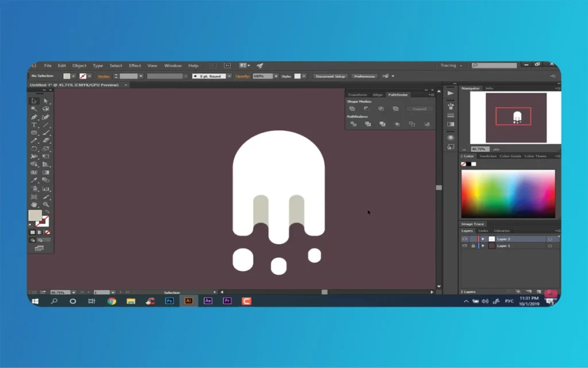
Task: Select the Eraser tool
Action: point(46,140)
